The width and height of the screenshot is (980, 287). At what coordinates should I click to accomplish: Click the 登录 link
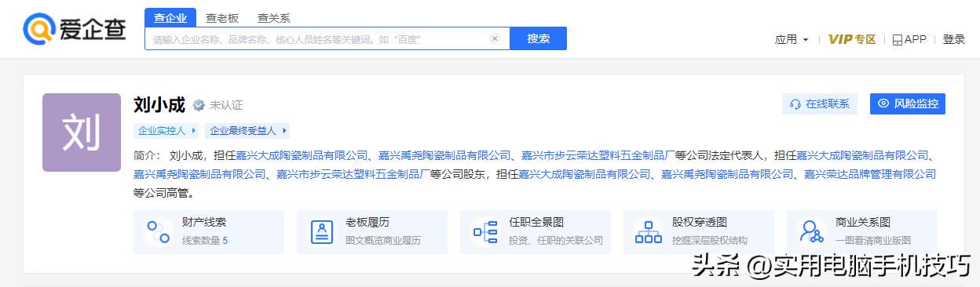pos(954,39)
